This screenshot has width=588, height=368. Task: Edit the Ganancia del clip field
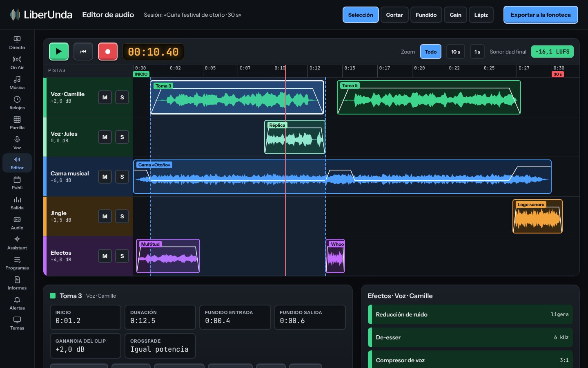85,346
